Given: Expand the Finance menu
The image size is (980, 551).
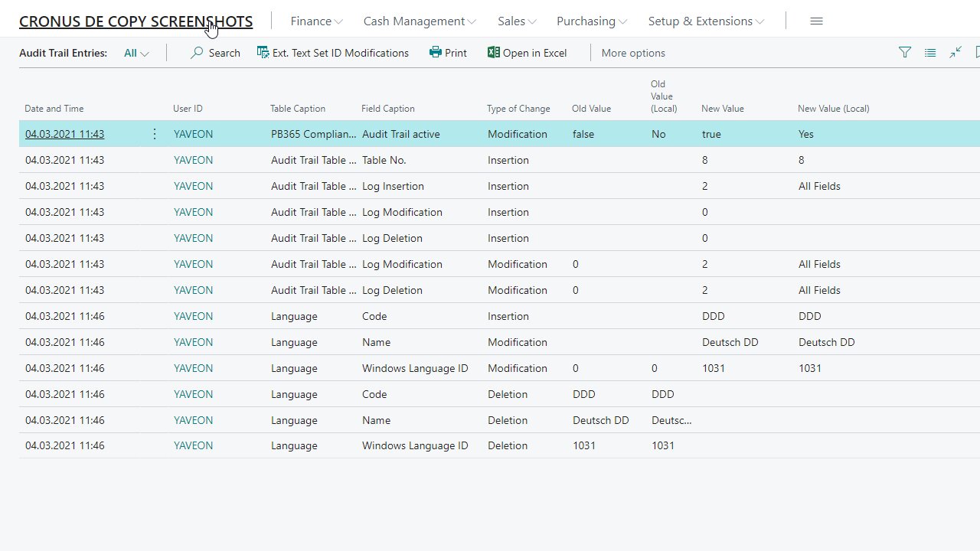Looking at the screenshot, I should (x=316, y=21).
